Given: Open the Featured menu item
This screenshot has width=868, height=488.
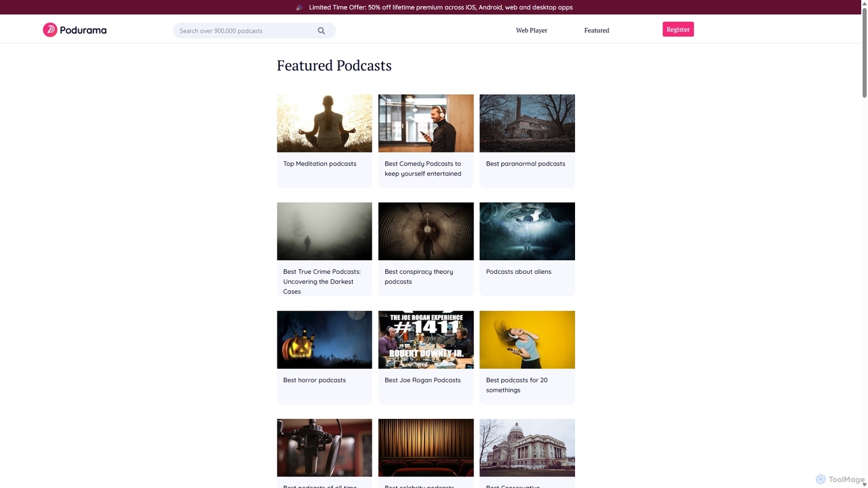Looking at the screenshot, I should 597,30.
